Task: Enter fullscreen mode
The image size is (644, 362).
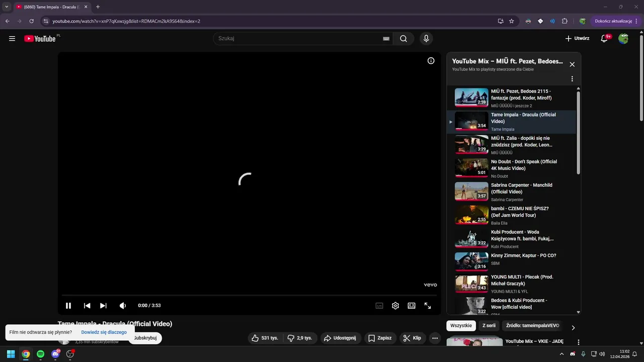Action: click(428, 306)
